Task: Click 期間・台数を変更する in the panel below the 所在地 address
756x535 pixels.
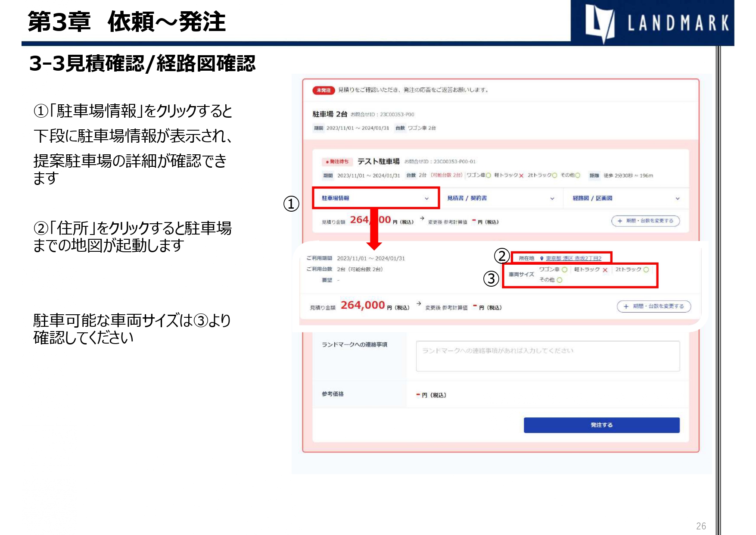Action: click(x=654, y=306)
